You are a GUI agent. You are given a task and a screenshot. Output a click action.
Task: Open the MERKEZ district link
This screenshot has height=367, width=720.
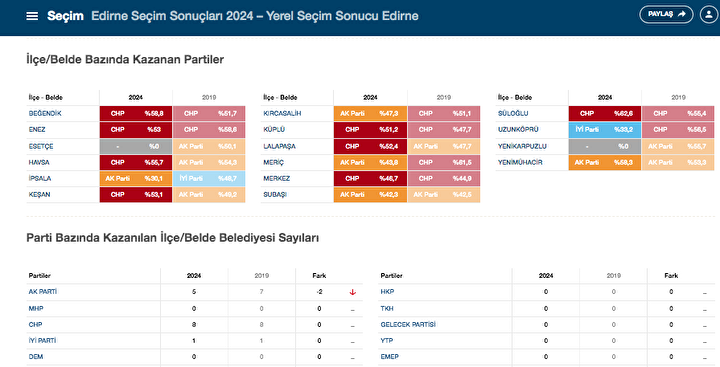(x=276, y=178)
